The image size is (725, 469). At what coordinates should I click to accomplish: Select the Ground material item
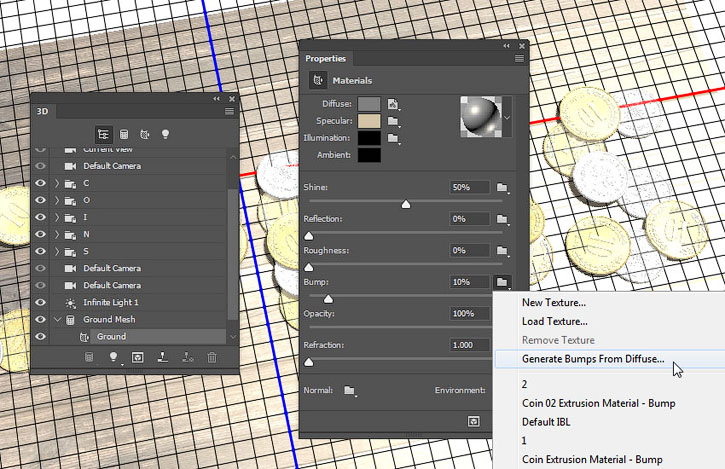pos(112,337)
